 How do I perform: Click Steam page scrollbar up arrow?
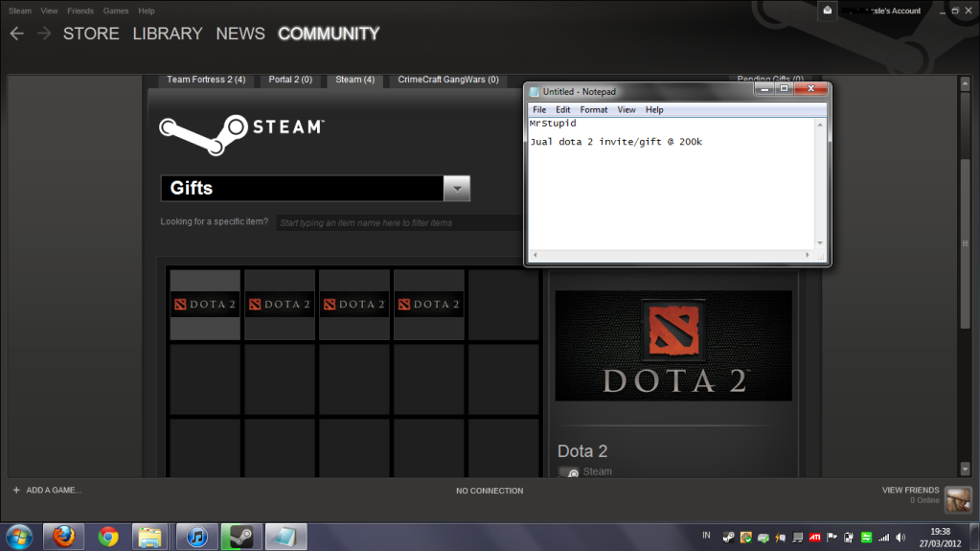tap(965, 82)
